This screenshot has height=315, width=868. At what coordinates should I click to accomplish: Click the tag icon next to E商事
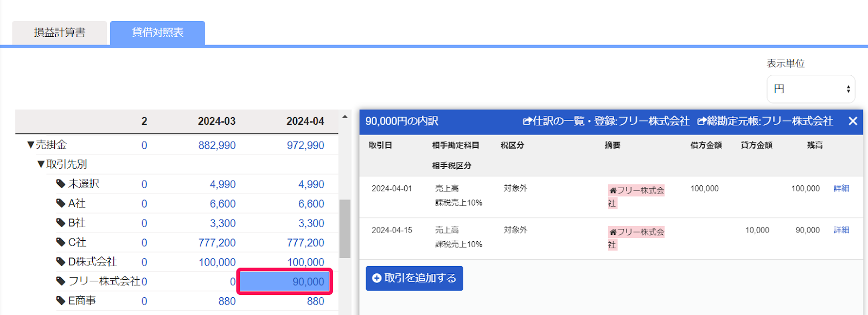61,300
